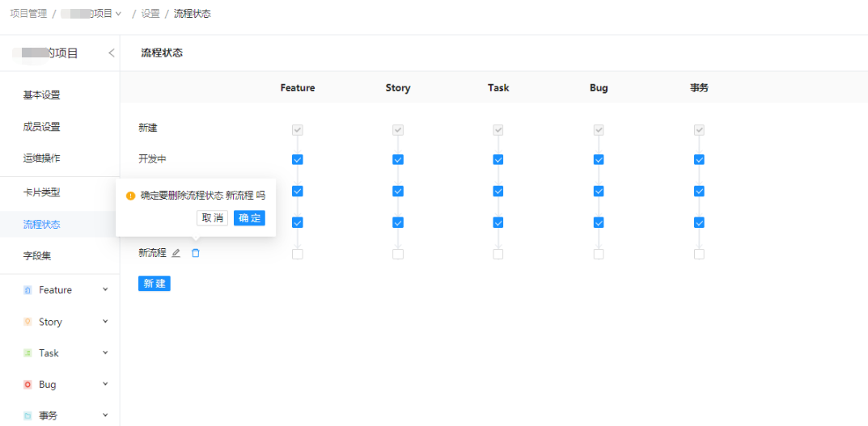This screenshot has height=426, width=868.
Task: Uncheck 开发中 for the 事务 column
Action: (x=699, y=159)
